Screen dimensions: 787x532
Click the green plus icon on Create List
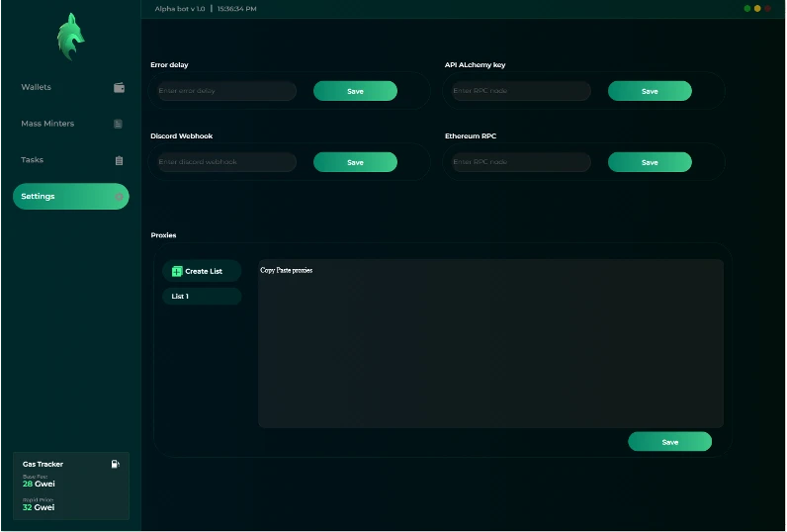coord(177,272)
